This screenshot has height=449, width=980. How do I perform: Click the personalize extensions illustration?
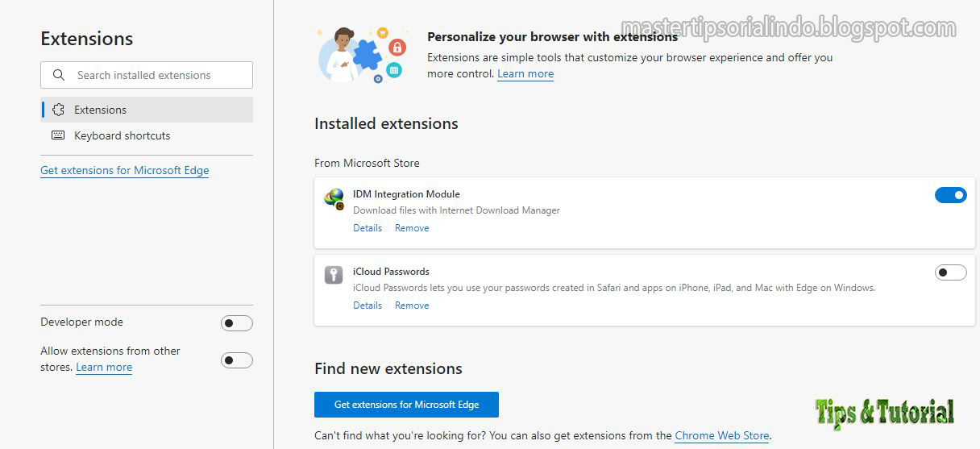pyautogui.click(x=360, y=55)
